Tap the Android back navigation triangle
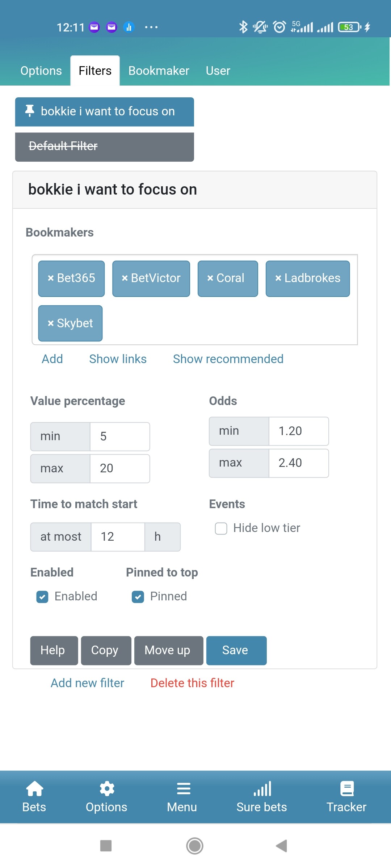 click(x=281, y=846)
